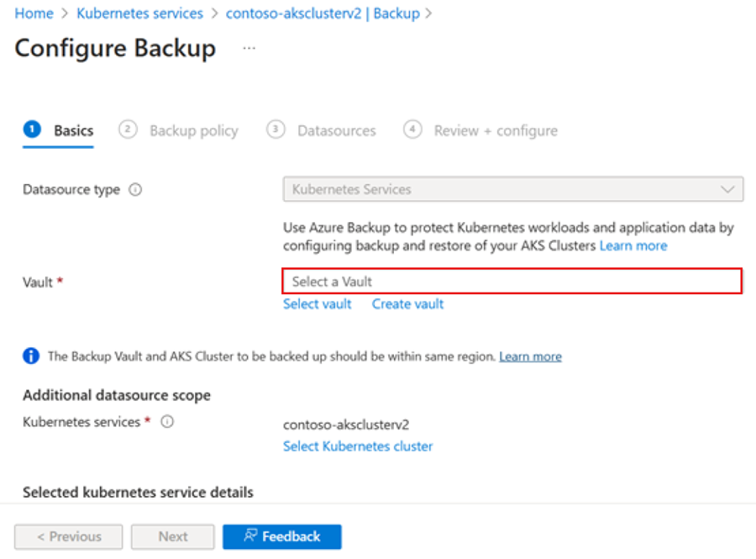
Task: Click the Create vault link
Action: point(407,303)
